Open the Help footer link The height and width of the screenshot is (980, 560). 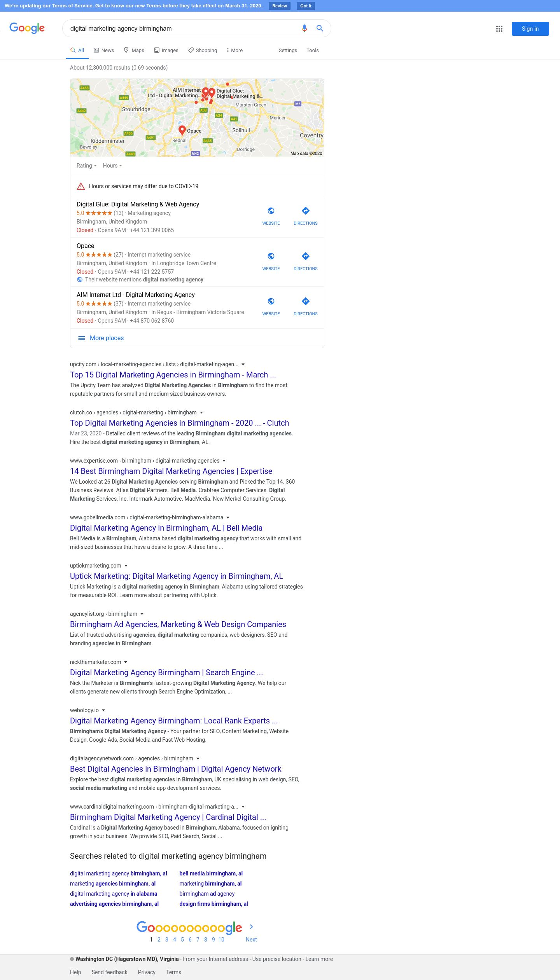pos(75,972)
